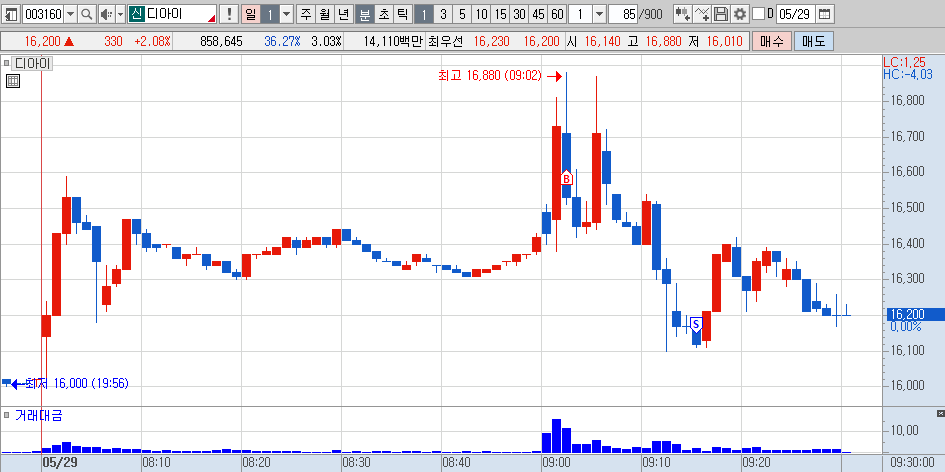
Task: Switch chart to 주 weekly period
Action: tap(306, 14)
